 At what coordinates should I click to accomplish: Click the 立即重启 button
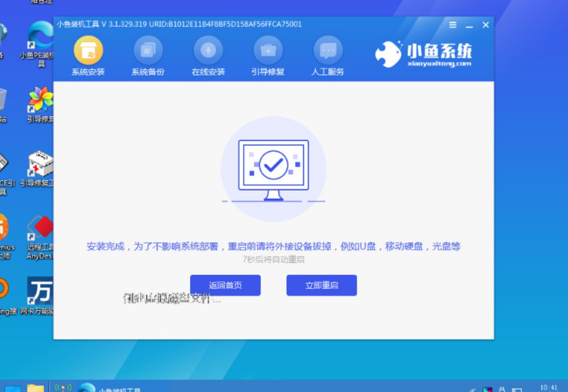click(x=322, y=285)
